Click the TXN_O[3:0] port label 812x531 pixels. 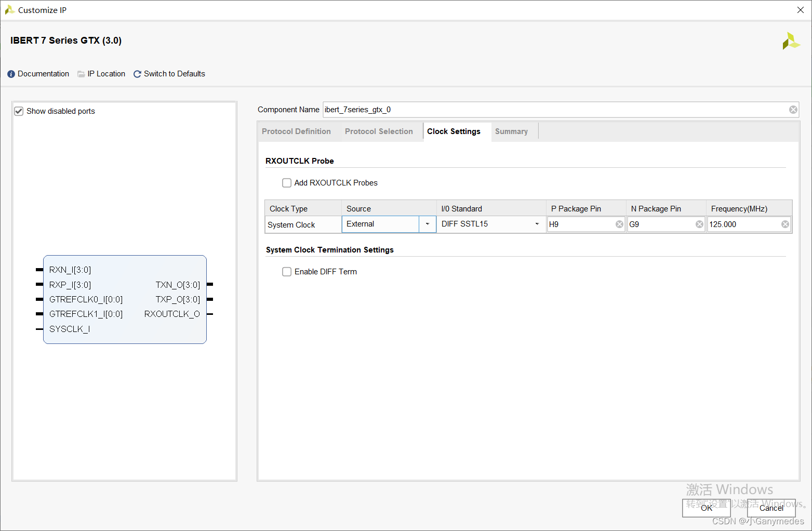[x=178, y=285]
